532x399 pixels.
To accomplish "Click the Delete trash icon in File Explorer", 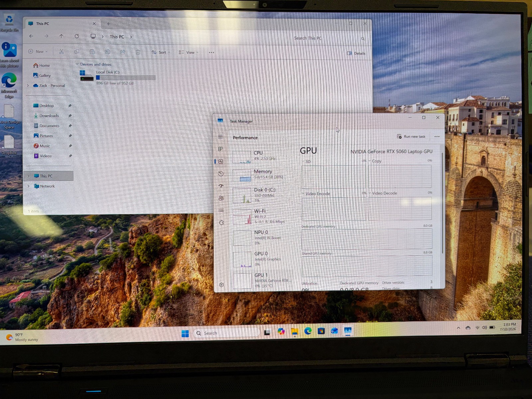I will (x=138, y=52).
